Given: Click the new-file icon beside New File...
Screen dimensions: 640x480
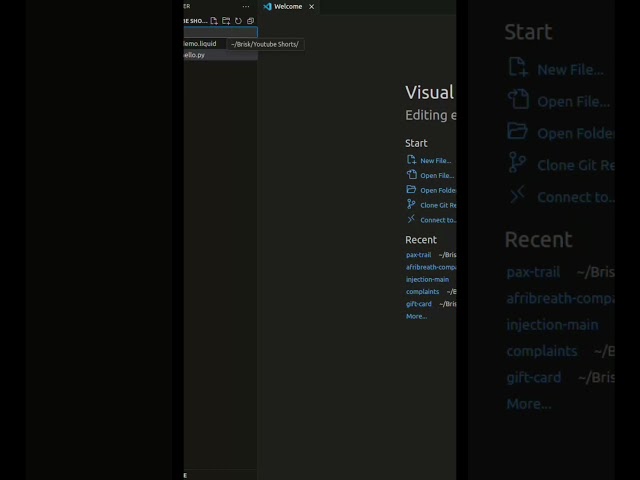Looking at the screenshot, I should point(411,160).
